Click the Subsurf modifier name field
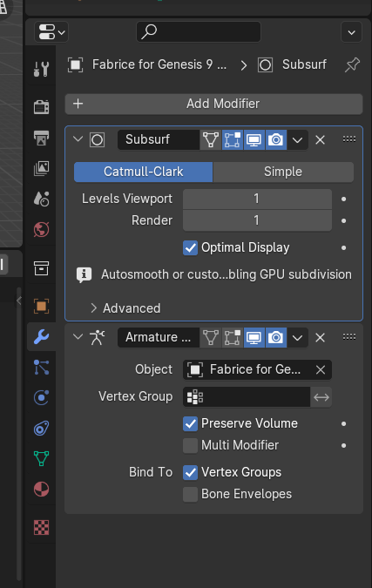The image size is (372, 588). (159, 140)
